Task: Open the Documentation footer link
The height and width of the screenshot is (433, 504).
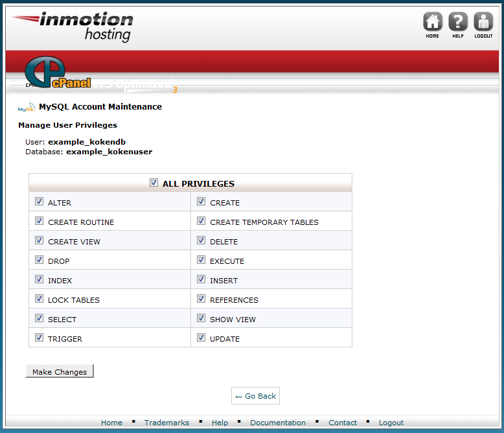Action: (x=278, y=423)
